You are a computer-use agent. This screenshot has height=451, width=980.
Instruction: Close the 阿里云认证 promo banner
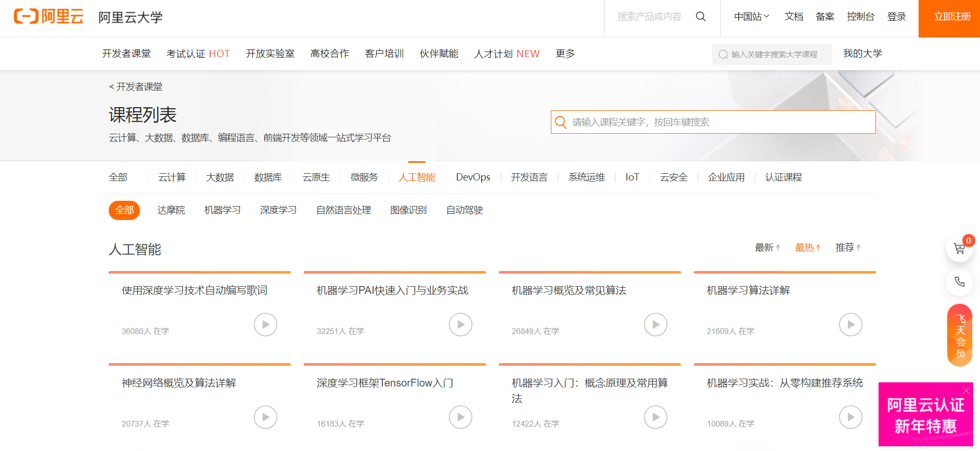tap(966, 390)
